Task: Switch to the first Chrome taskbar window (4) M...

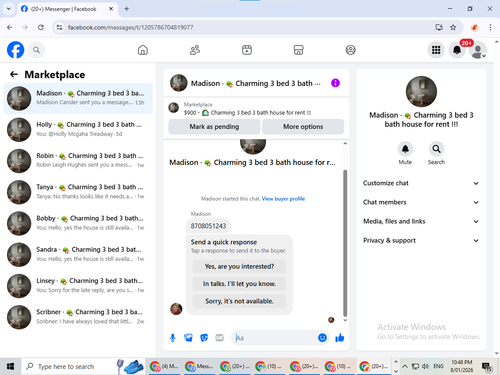Action: click(x=164, y=366)
